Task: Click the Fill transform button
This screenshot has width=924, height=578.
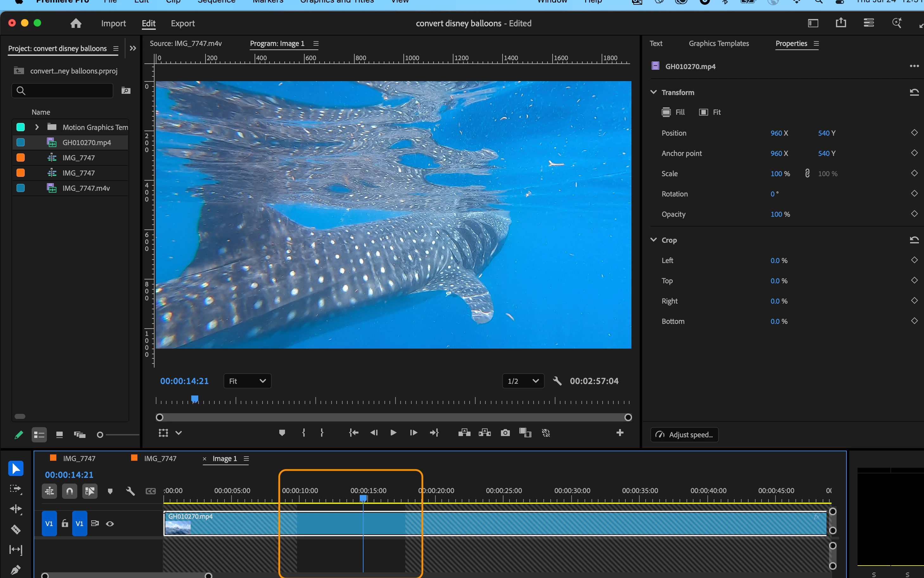Action: [x=673, y=112]
